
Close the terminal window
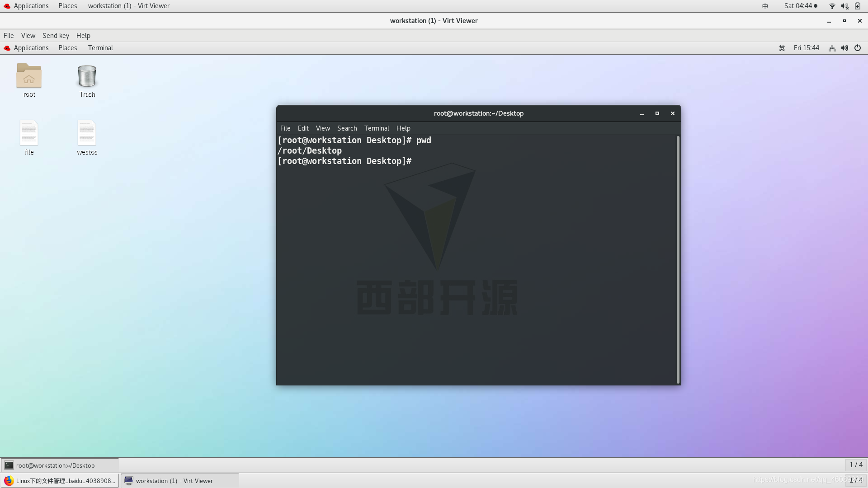tap(672, 113)
